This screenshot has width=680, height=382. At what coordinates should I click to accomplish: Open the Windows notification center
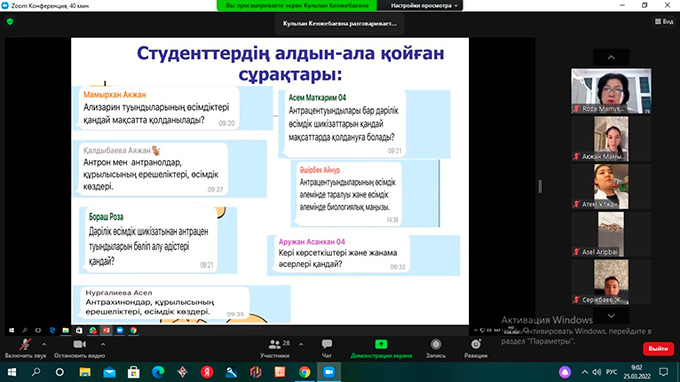664,372
